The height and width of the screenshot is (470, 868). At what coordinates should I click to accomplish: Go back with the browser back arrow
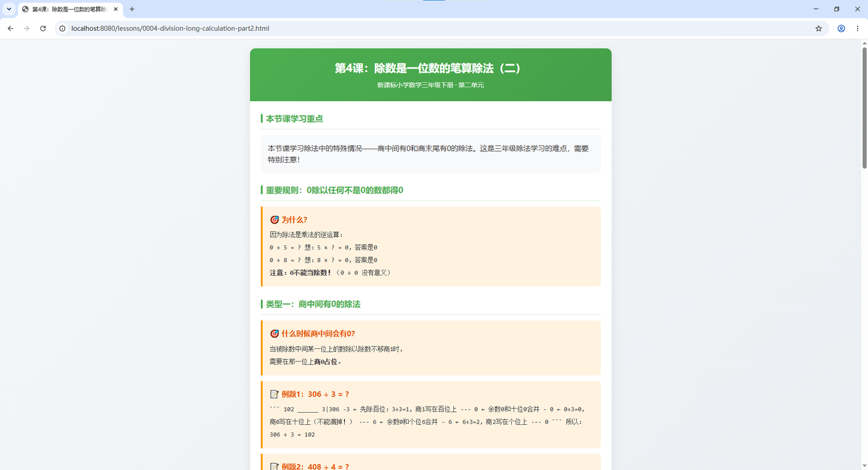tap(10, 28)
